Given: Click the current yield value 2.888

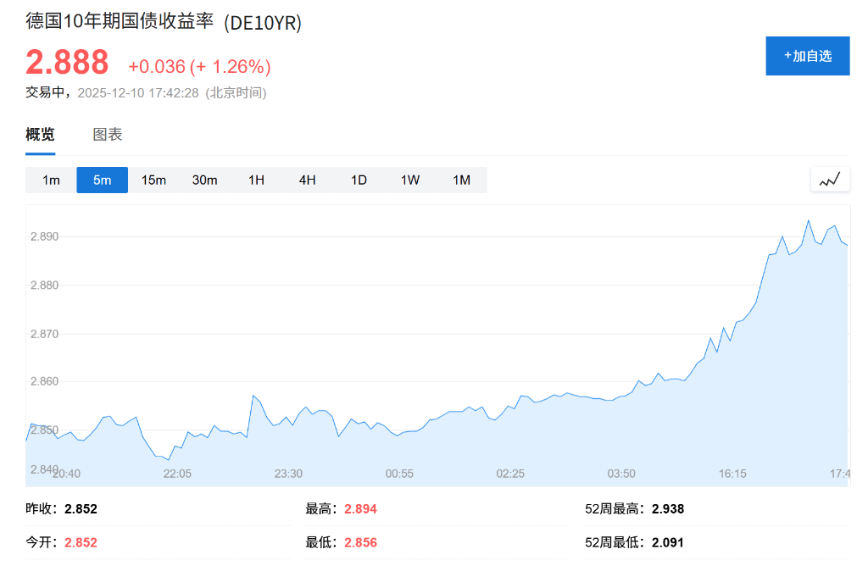Looking at the screenshot, I should click(x=67, y=63).
